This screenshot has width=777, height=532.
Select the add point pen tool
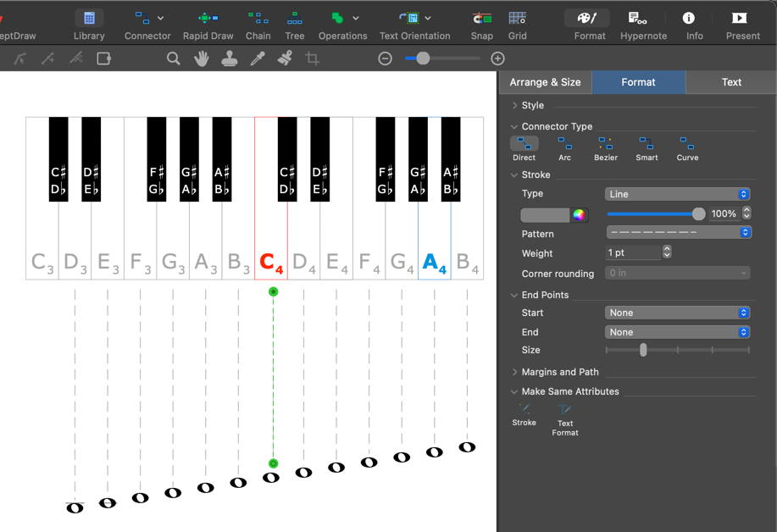pos(48,58)
